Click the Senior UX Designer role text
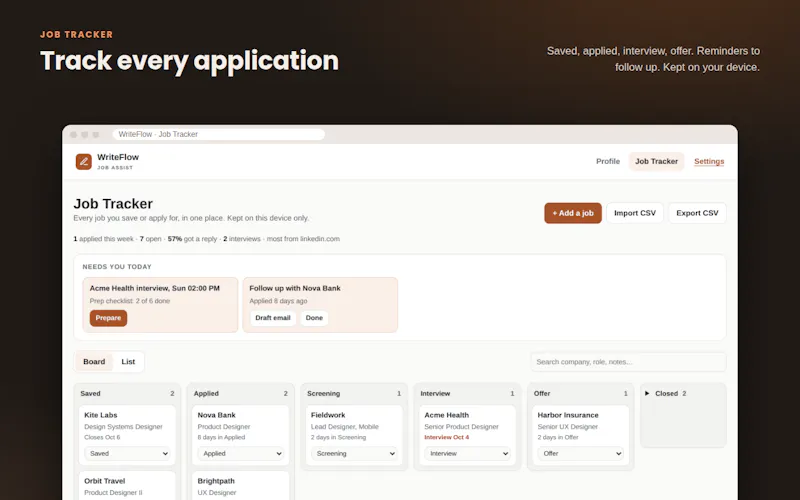Screen dimensions: 800x500 point(567,427)
